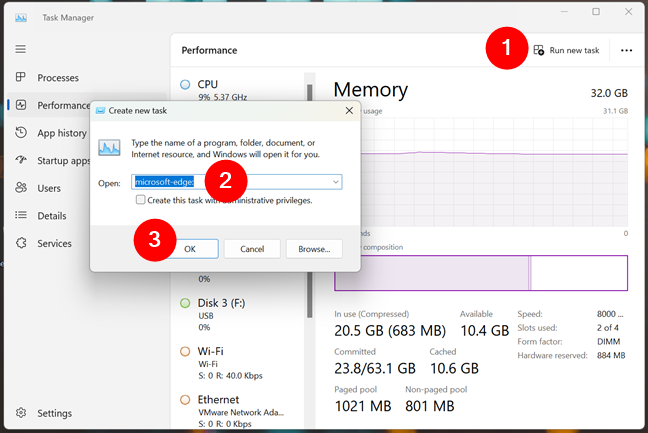Enable Create task with administrative privileges checkbox
This screenshot has height=433, width=648.
point(141,200)
